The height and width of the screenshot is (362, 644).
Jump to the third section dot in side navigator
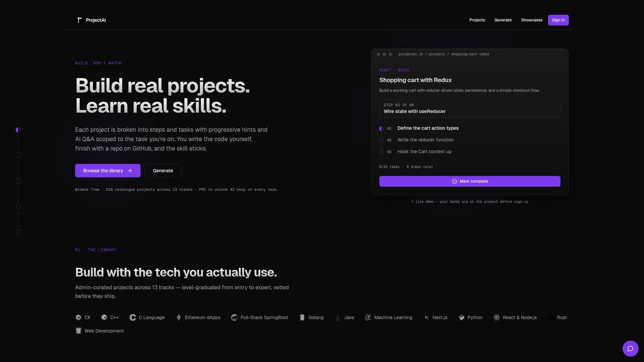tap(18, 181)
